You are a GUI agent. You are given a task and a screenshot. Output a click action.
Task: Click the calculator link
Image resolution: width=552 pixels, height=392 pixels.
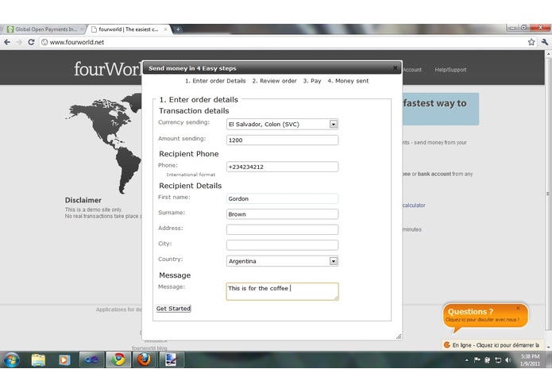[x=414, y=205]
